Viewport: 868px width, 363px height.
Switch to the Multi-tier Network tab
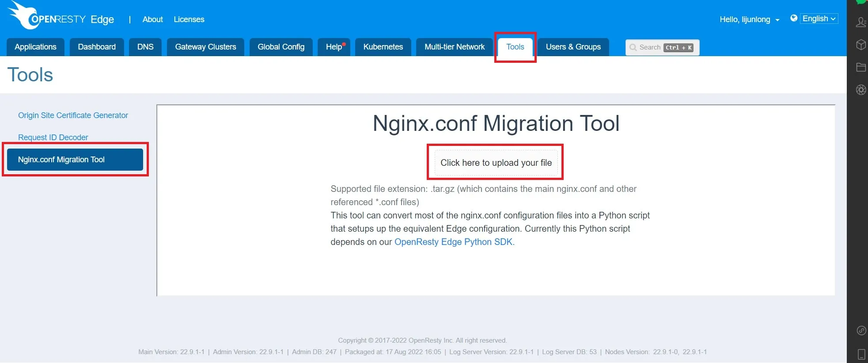[x=455, y=47]
